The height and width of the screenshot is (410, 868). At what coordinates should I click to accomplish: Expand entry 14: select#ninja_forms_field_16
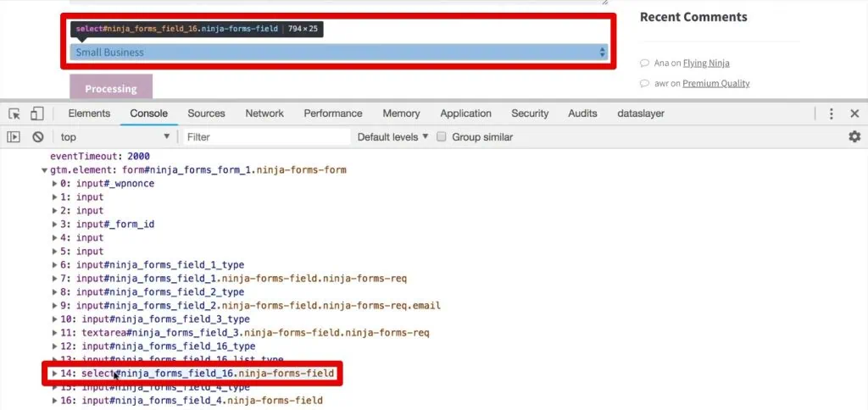55,374
